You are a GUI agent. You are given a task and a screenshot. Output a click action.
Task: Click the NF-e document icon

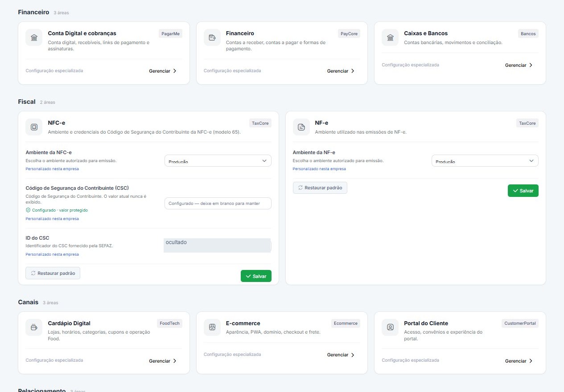(x=301, y=127)
